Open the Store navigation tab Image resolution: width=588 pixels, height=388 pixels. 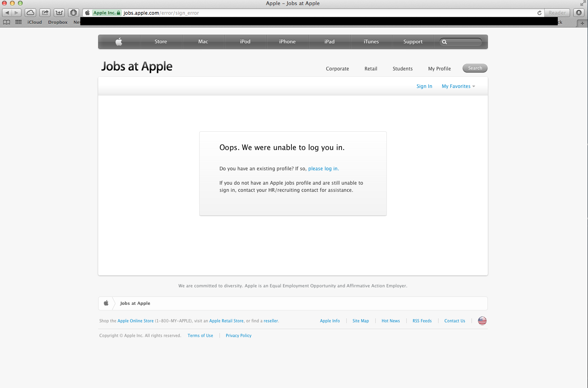pos(161,41)
